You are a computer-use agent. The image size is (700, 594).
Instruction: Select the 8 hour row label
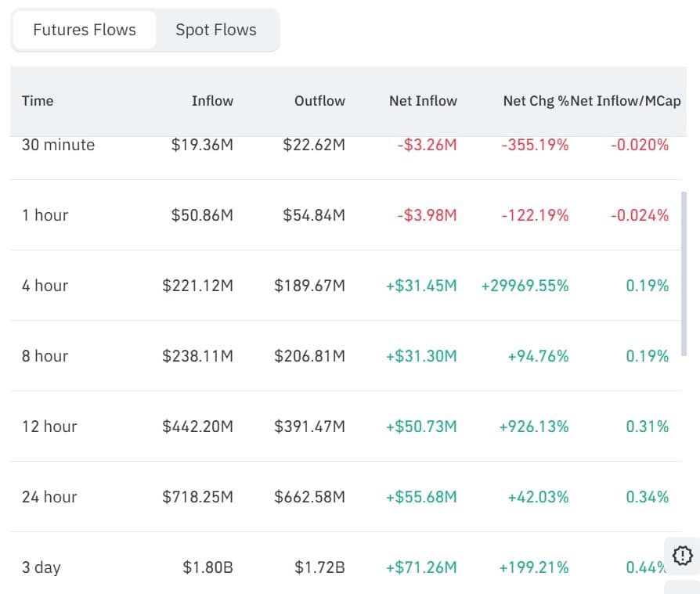coord(45,356)
